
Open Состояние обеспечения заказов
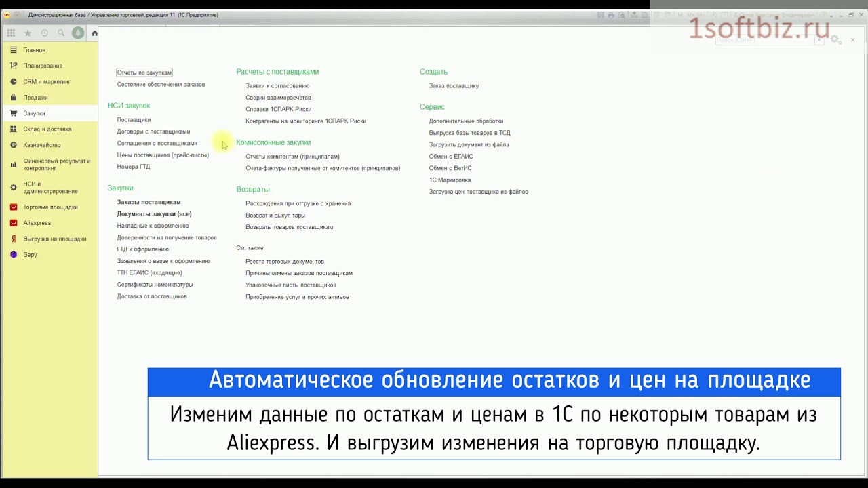click(161, 85)
